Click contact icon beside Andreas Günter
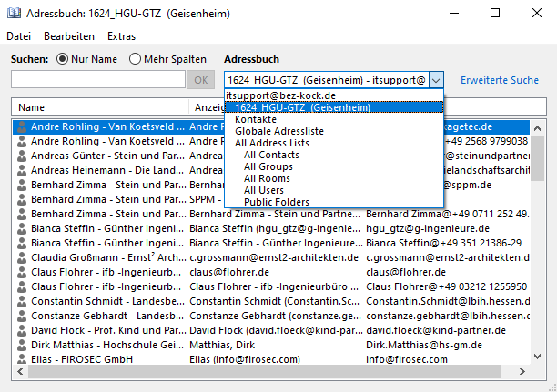Screen dimensions: 557x392 coord(22,156)
